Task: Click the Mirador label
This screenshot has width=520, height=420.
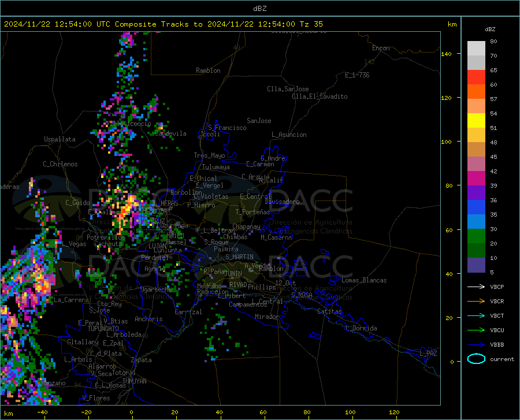Action: [267, 317]
